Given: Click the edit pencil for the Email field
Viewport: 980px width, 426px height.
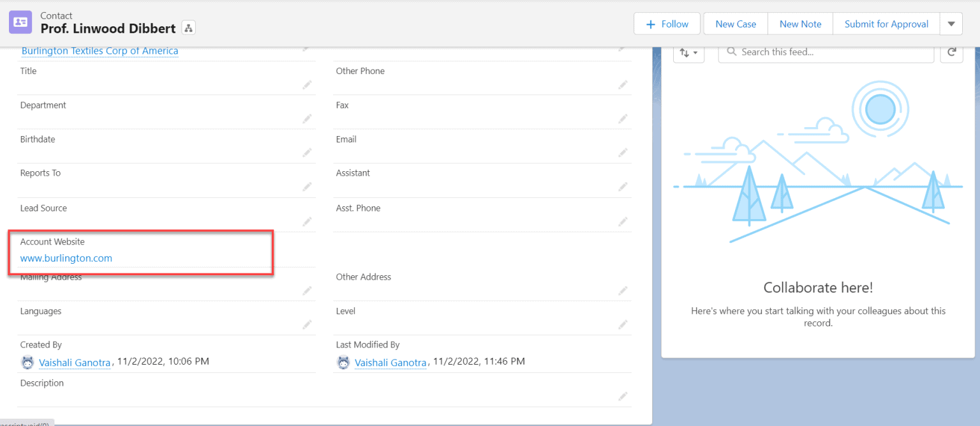Looking at the screenshot, I should click(x=623, y=153).
